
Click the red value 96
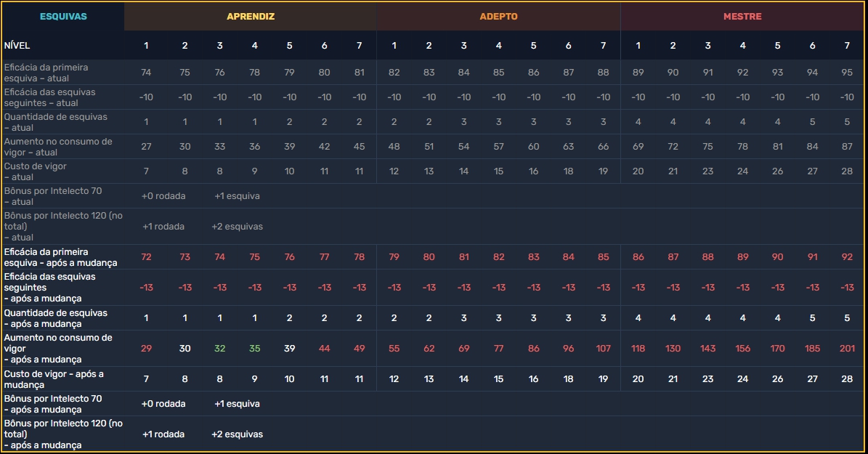(568, 348)
